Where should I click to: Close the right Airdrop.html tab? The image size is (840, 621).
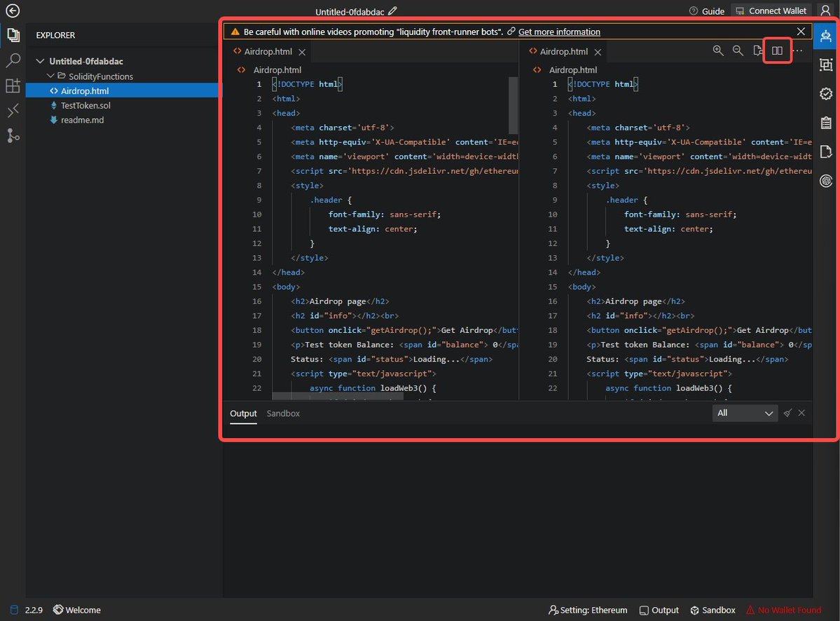(x=598, y=52)
